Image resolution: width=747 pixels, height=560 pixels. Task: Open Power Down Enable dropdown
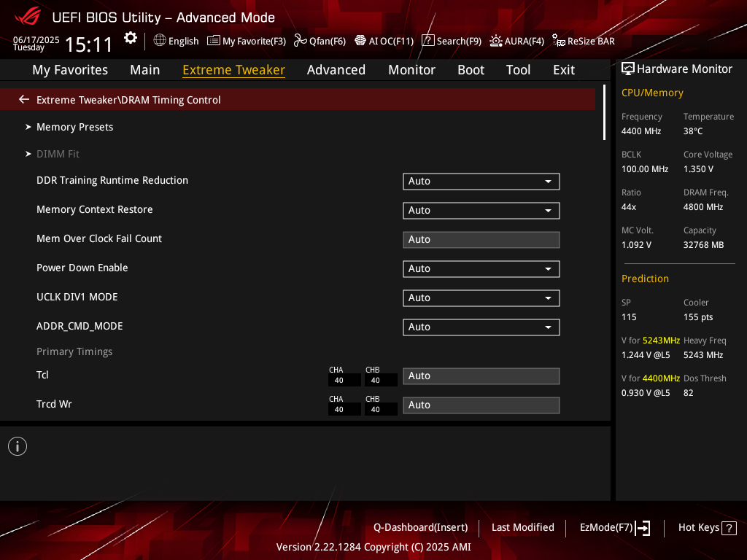(x=481, y=269)
